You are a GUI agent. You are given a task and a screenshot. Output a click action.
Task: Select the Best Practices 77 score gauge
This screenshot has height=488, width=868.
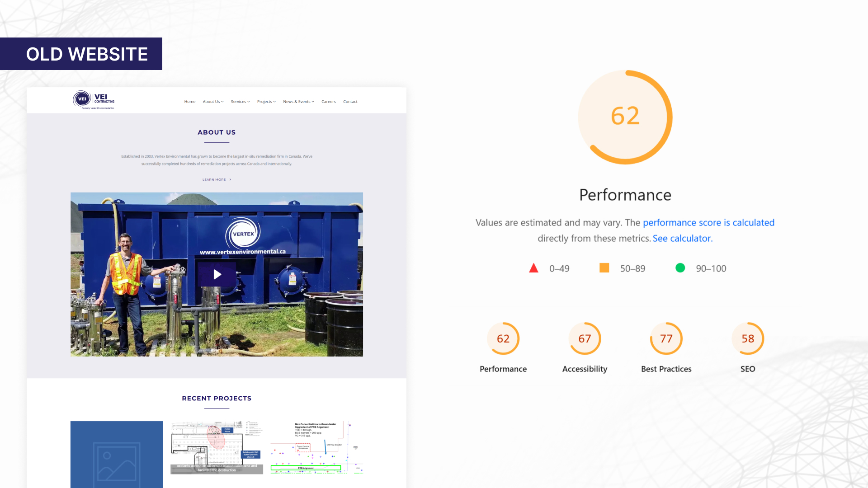pyautogui.click(x=666, y=338)
